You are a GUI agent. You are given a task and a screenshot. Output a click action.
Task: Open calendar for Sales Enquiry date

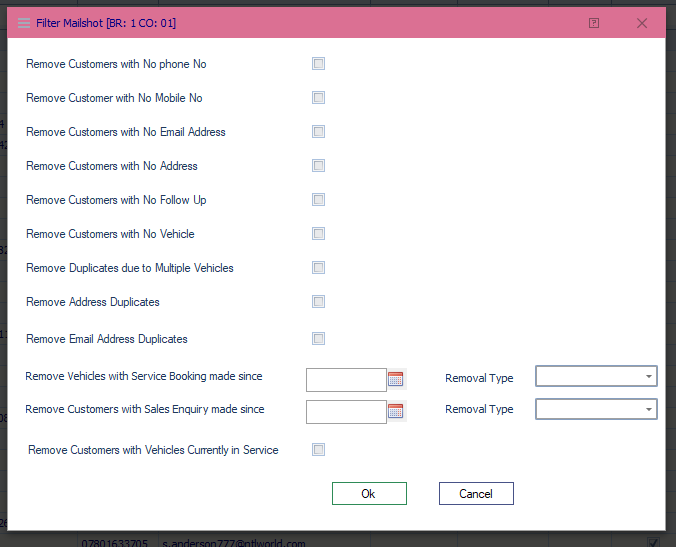396,411
